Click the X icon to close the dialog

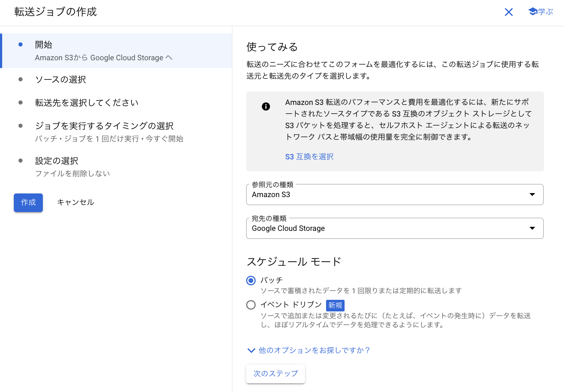[x=509, y=12]
